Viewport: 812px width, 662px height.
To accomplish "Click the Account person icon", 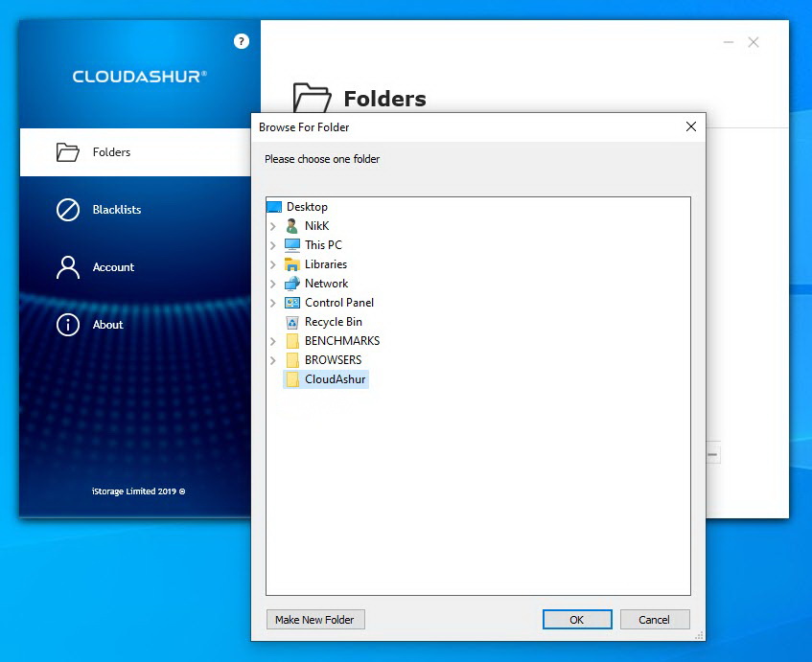I will [68, 267].
